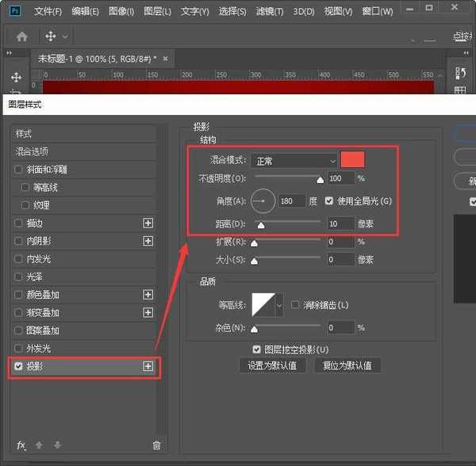The width and height of the screenshot is (476, 466).
Task: Expand the 等高线 contour picker arrow
Action: [x=278, y=305]
